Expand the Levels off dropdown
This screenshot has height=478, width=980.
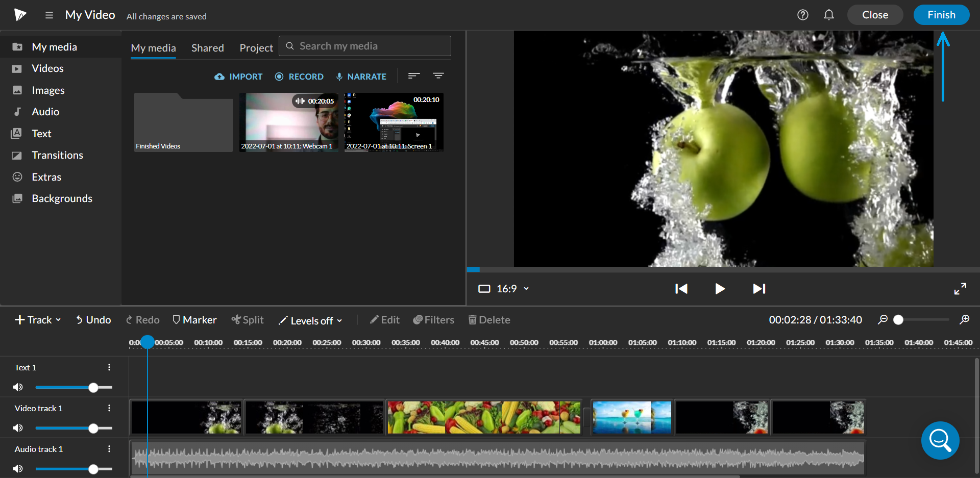click(x=310, y=320)
